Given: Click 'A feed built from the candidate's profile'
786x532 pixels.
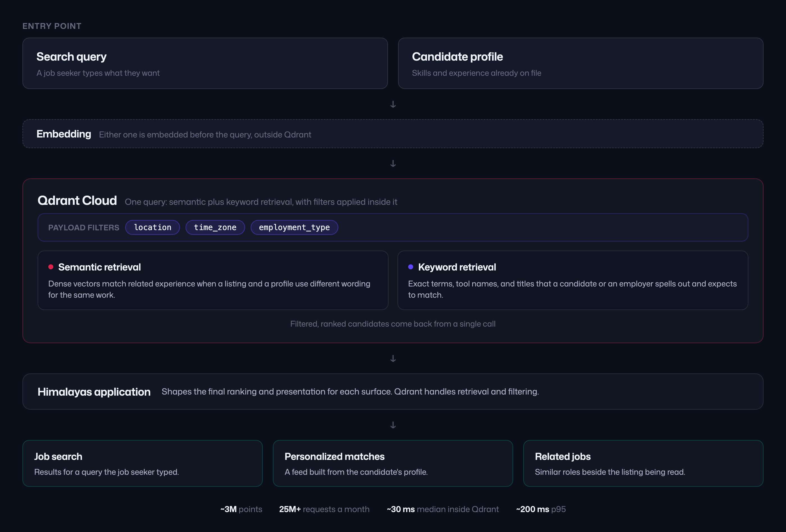Looking at the screenshot, I should (x=356, y=472).
